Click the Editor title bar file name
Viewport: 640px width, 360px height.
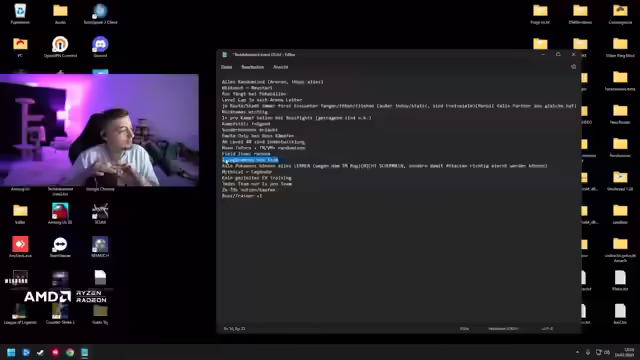pyautogui.click(x=264, y=54)
